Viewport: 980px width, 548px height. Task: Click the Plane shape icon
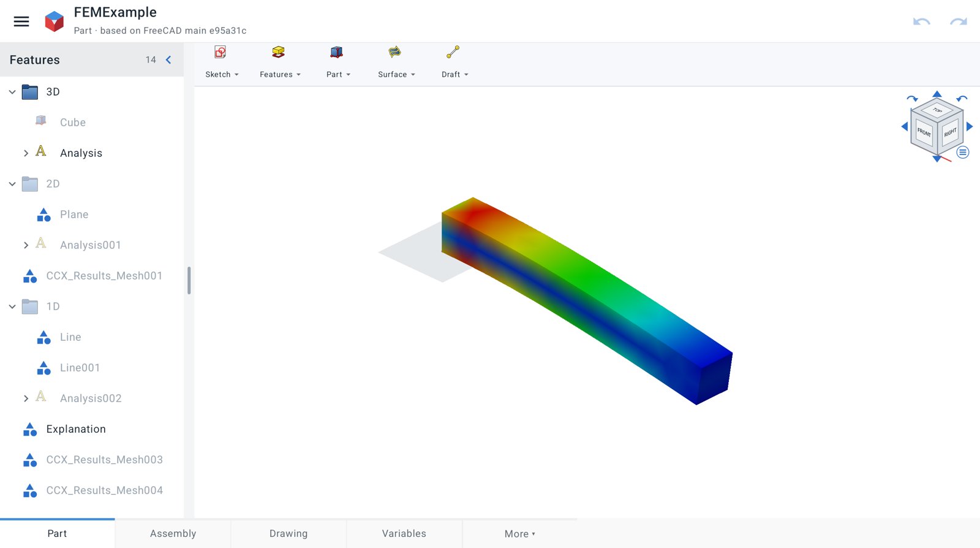43,215
